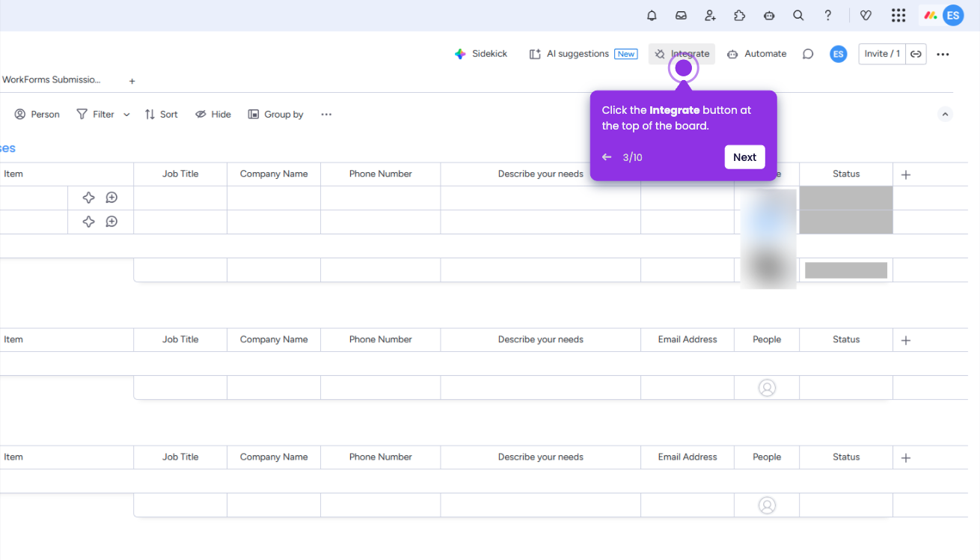Open the toolbar more options ellipsis
The width and height of the screenshot is (980, 560).
pyautogui.click(x=326, y=115)
